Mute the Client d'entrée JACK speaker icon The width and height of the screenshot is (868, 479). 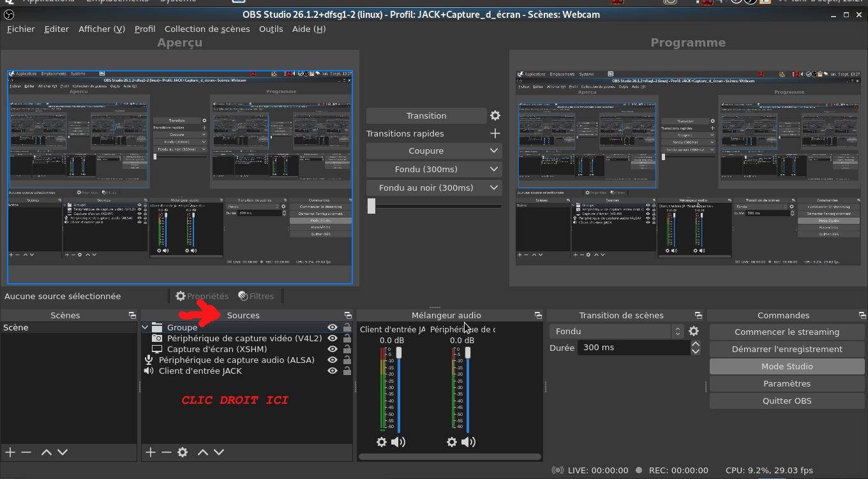[x=398, y=442]
